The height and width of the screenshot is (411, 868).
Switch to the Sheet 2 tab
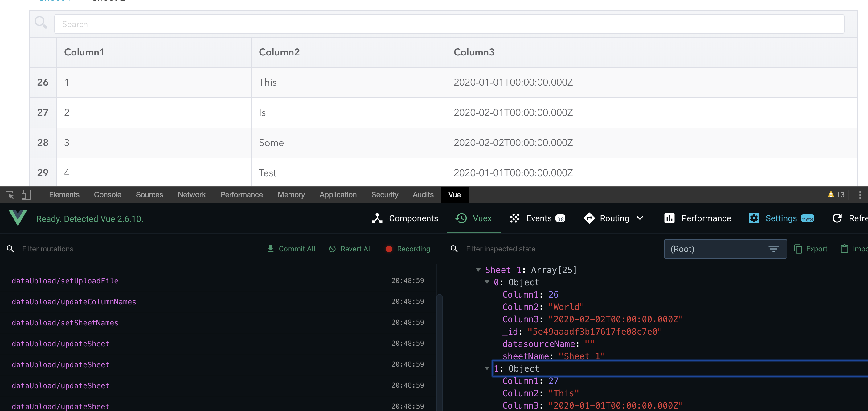click(x=108, y=2)
